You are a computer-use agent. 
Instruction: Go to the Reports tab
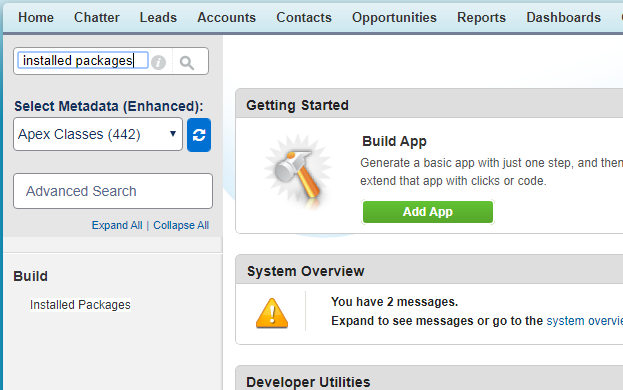[481, 17]
